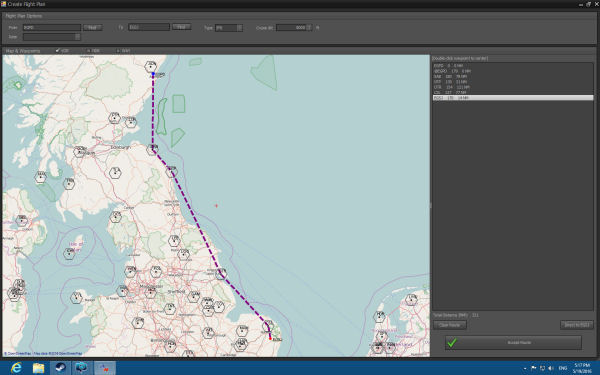Click the active flight plan app taskbar icon
The image size is (600, 375).
pyautogui.click(x=104, y=368)
